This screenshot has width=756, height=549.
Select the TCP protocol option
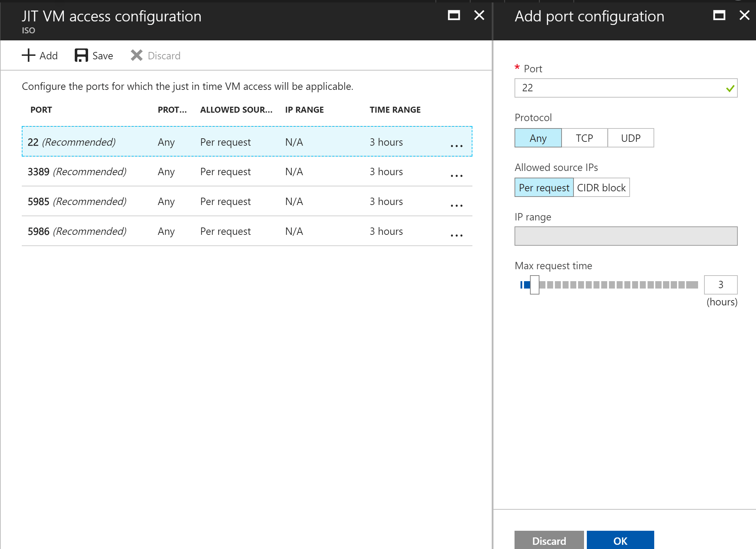(584, 138)
